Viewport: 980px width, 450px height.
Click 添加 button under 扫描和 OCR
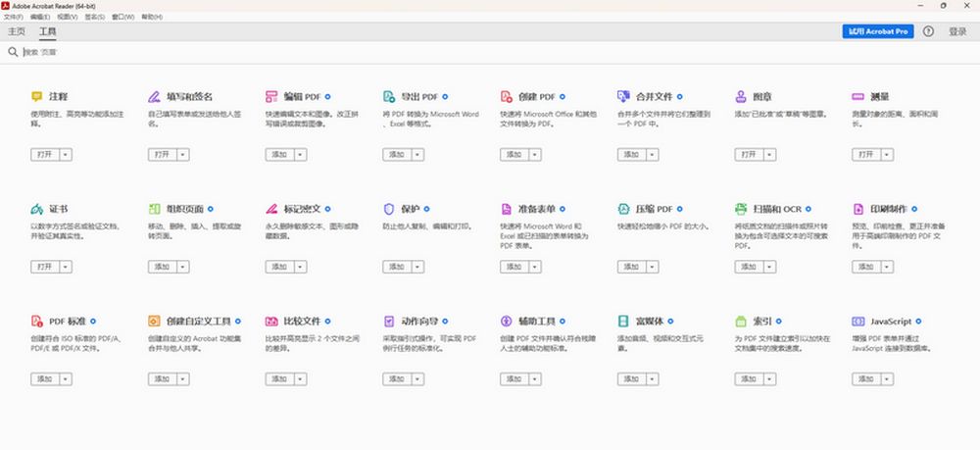[x=749, y=267]
